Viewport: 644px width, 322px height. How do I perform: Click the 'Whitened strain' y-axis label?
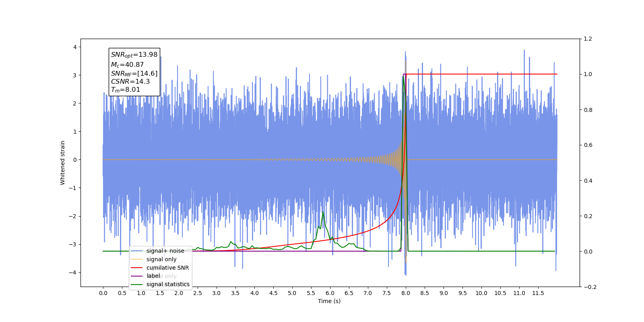[62, 163]
